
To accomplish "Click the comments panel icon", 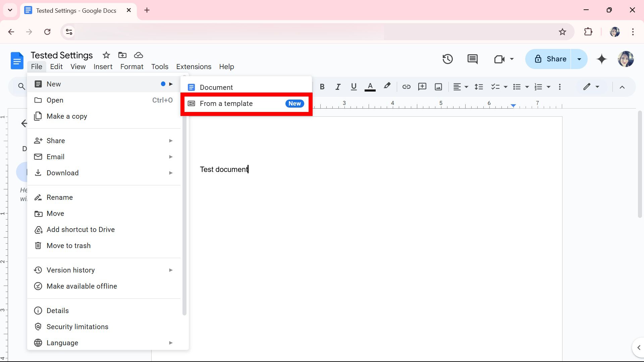I will (x=472, y=59).
